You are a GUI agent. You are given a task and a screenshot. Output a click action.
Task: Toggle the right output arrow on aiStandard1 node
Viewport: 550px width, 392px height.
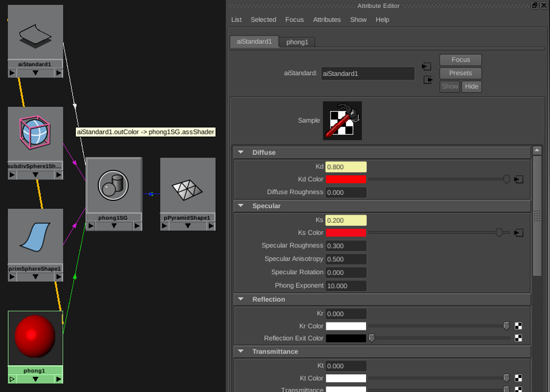59,73
